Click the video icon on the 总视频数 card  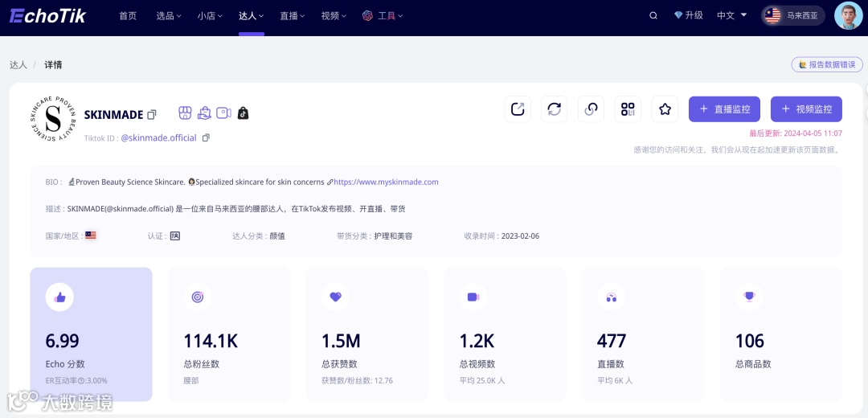coord(473,297)
